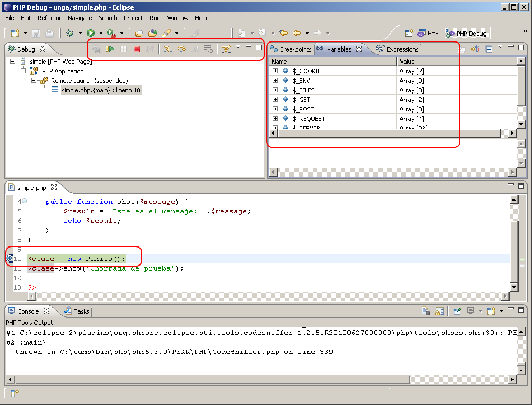Close the simple.php editor tab

[x=54, y=187]
